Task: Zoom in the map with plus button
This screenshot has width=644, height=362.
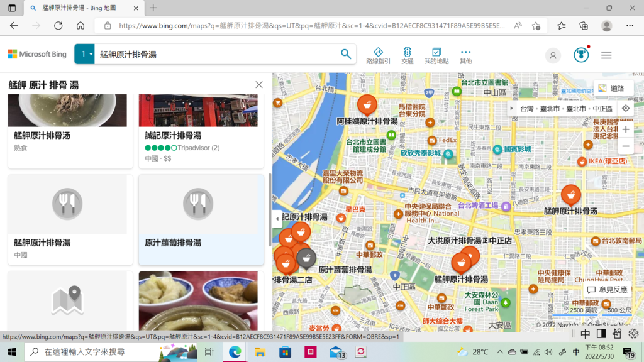Action: click(x=626, y=129)
